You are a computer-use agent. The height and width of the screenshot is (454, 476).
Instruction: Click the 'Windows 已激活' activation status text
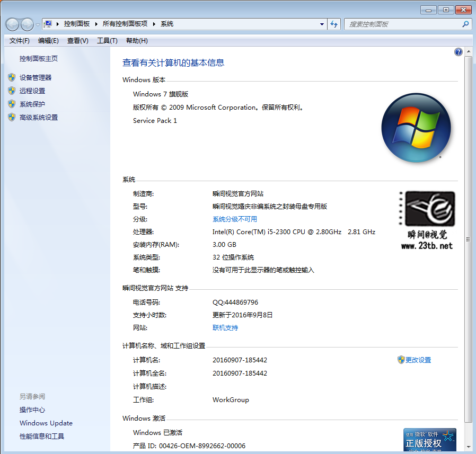coord(157,433)
